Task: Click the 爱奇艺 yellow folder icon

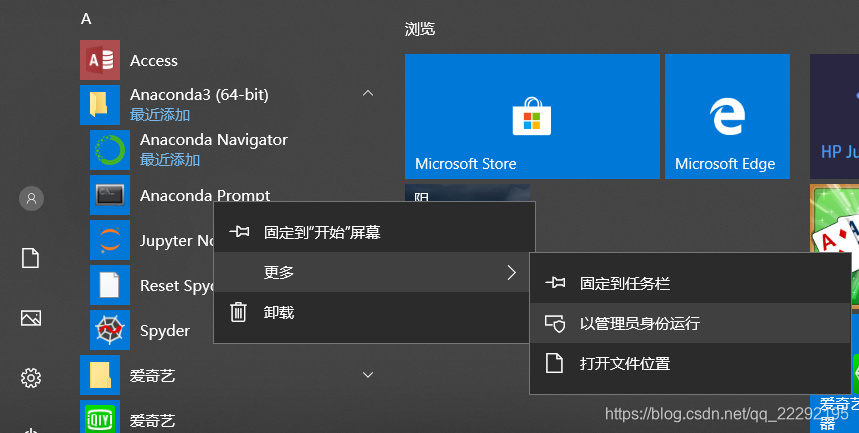Action: point(100,375)
